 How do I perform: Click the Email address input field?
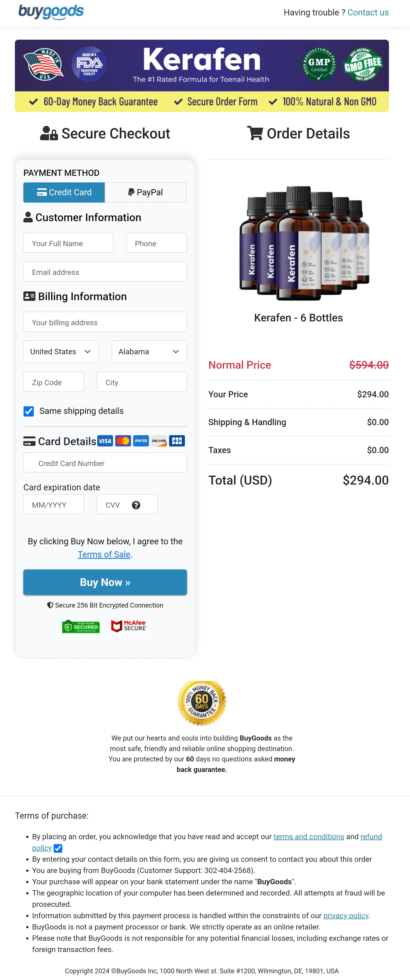[105, 272]
